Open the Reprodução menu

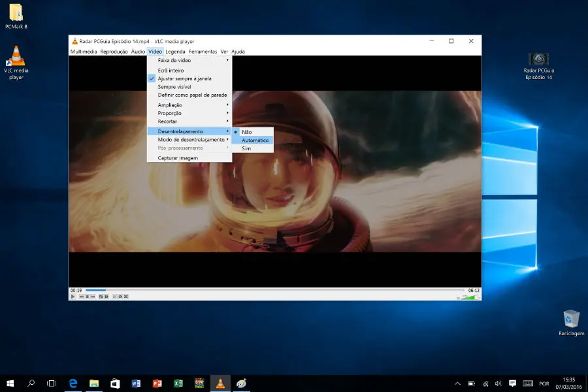pyautogui.click(x=114, y=52)
